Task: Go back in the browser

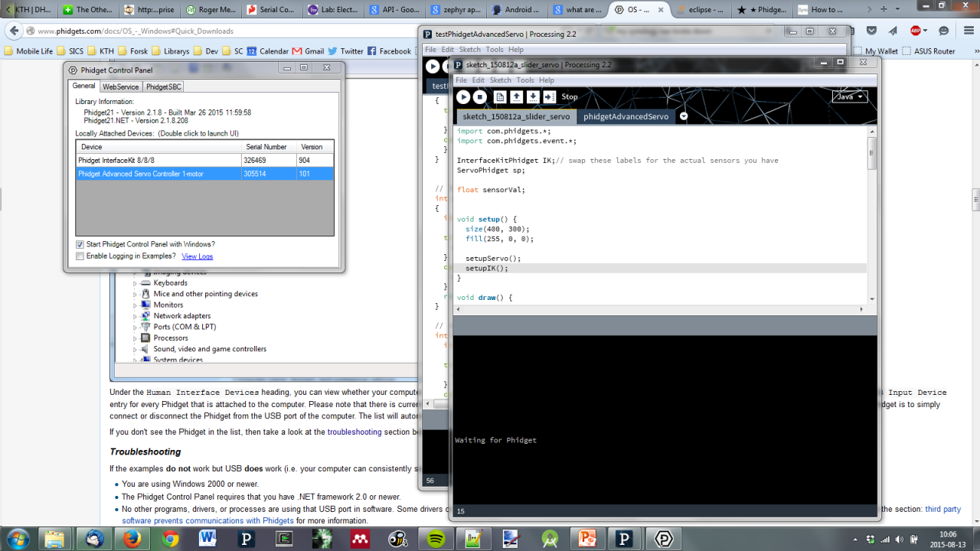Action: click(13, 31)
